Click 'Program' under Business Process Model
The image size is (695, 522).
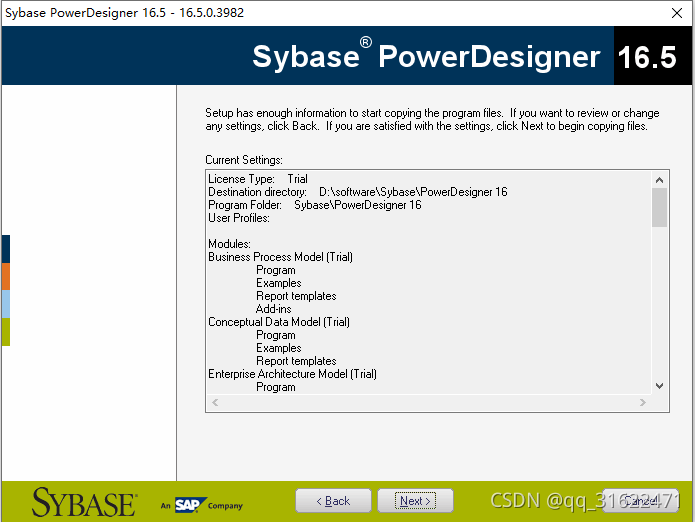point(276,270)
